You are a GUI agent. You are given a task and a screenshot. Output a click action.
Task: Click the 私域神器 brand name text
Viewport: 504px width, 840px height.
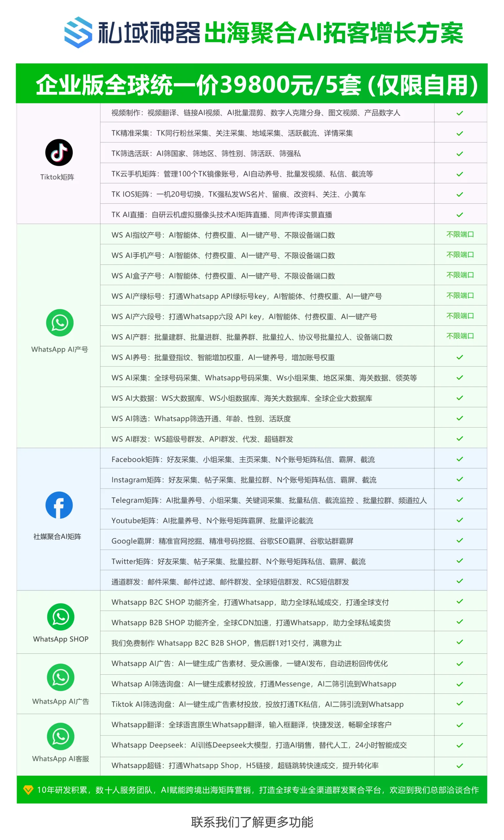pyautogui.click(x=149, y=33)
